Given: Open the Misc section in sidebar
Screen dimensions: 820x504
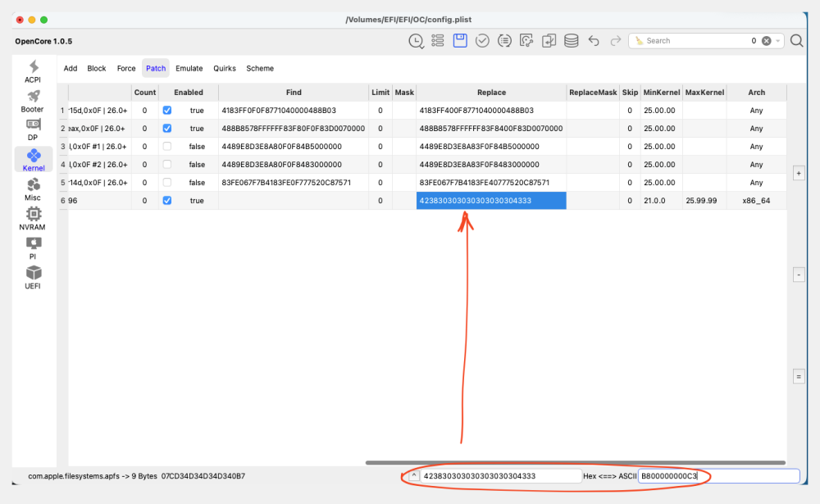Looking at the screenshot, I should click(33, 189).
